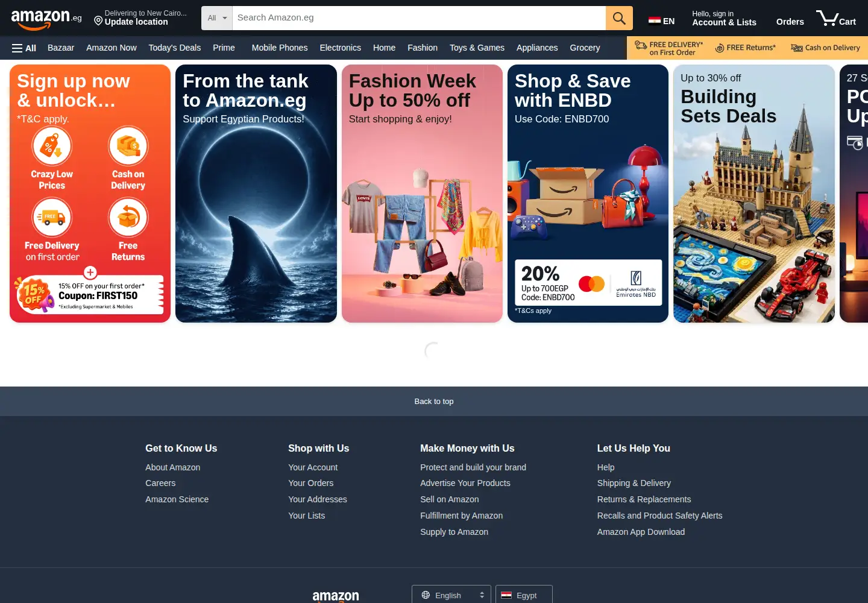
Task: Open the Building Sets Deals card
Action: [x=754, y=194]
